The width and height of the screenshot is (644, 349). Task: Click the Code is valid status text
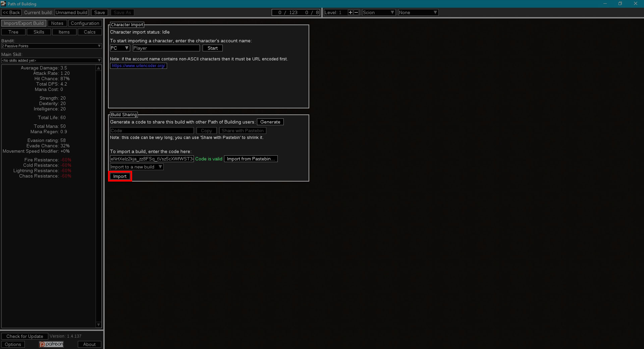click(x=209, y=159)
